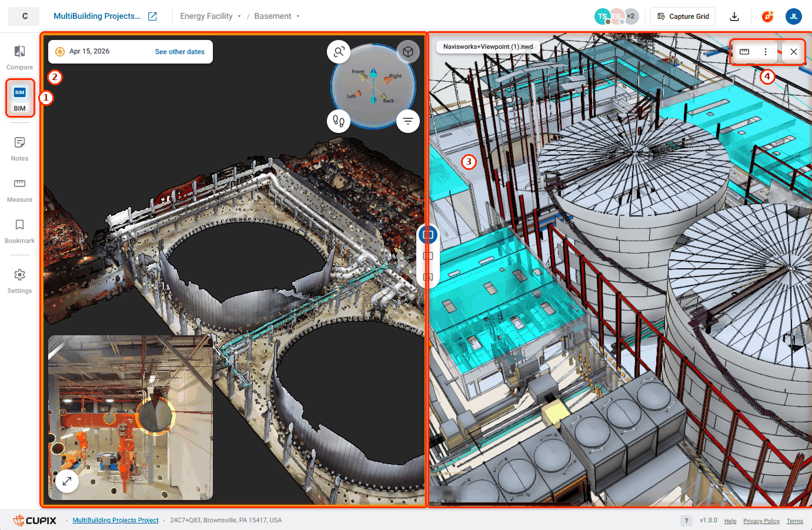Select the BIM sidebar icon
Image resolution: width=812 pixels, height=530 pixels.
[x=20, y=98]
